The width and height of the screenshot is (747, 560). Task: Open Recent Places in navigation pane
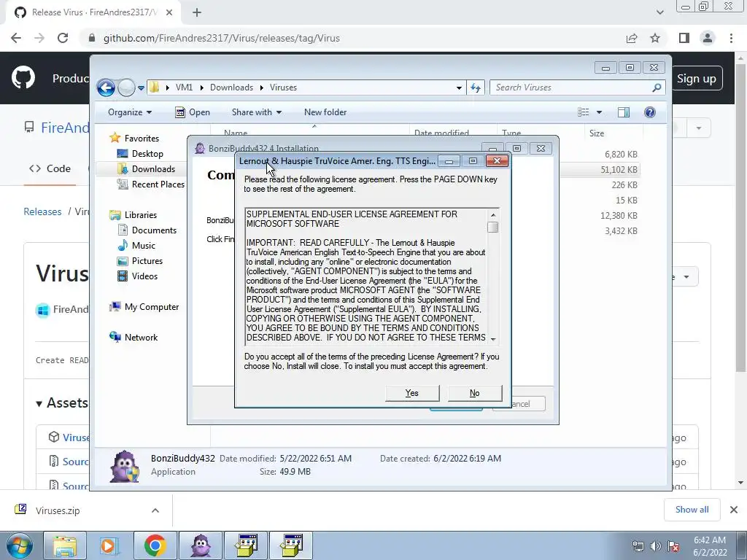(x=158, y=184)
